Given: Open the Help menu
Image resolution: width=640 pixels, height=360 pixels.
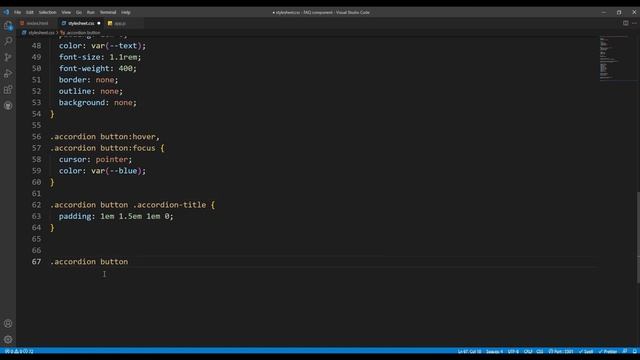Looking at the screenshot, I should (x=126, y=12).
